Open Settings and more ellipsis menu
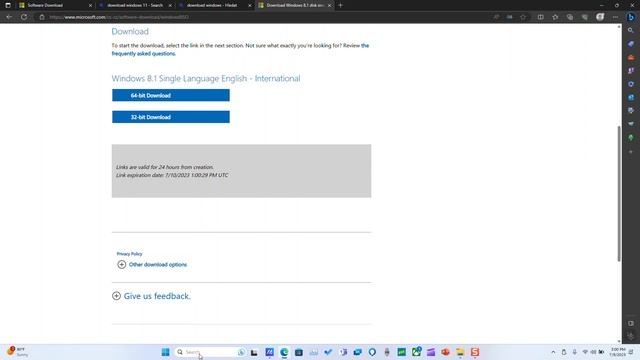The width and height of the screenshot is (640, 360). (x=615, y=17)
